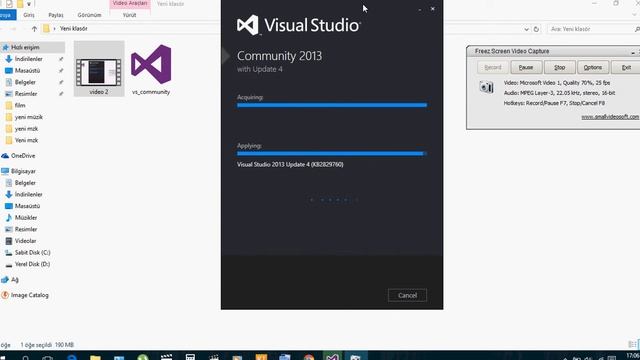Click the properties icon in Explorer title bar
The height and width of the screenshot is (360, 640).
pos(9,4)
